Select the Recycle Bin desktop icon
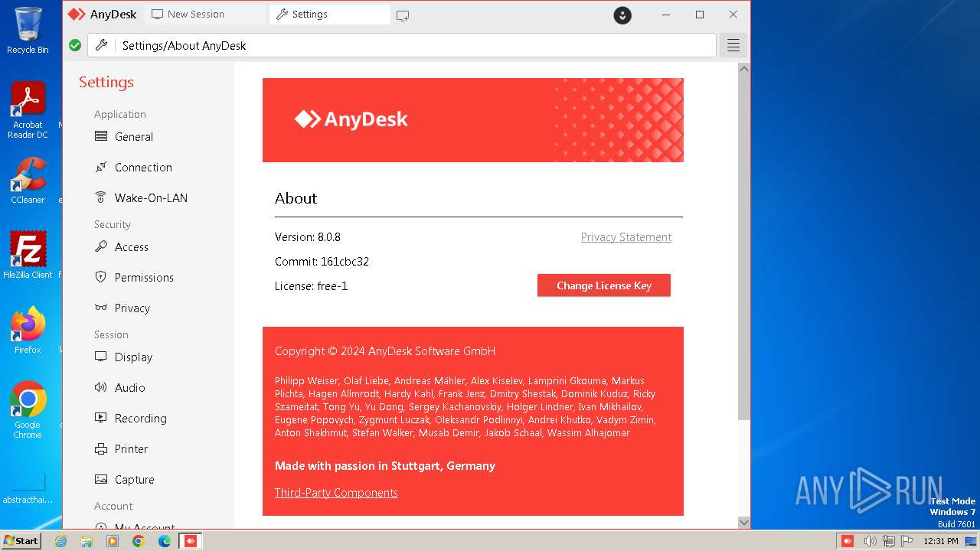Image resolution: width=980 pixels, height=551 pixels. (28, 31)
